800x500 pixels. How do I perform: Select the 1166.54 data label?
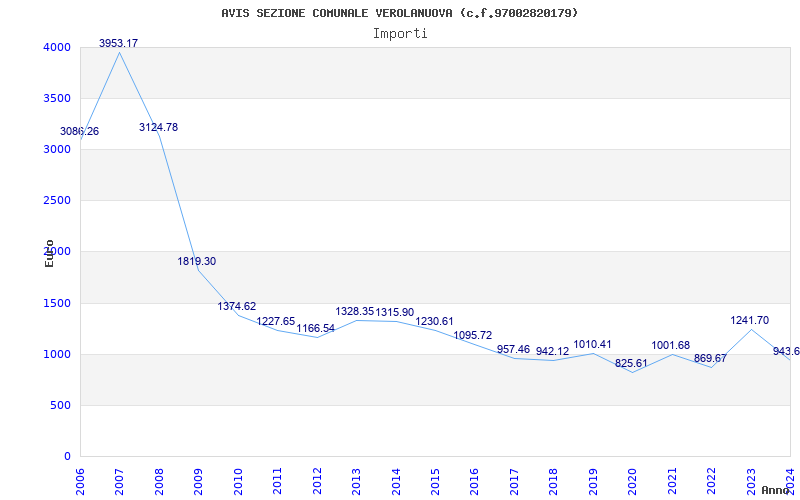point(316,328)
